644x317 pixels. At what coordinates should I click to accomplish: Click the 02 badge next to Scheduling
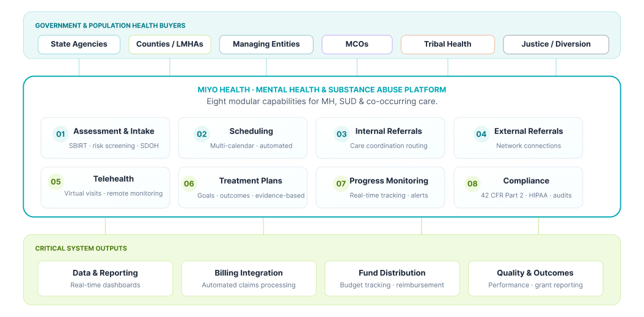click(x=202, y=134)
